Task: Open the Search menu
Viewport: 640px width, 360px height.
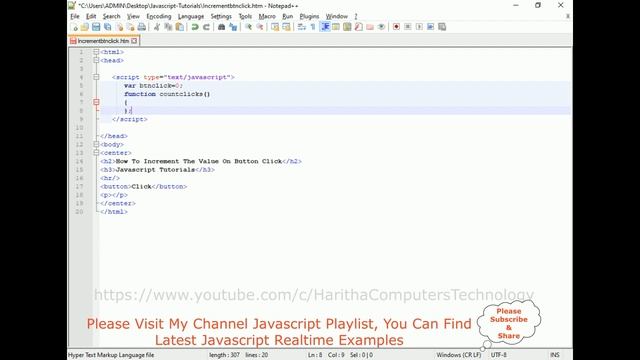Action: point(111,16)
